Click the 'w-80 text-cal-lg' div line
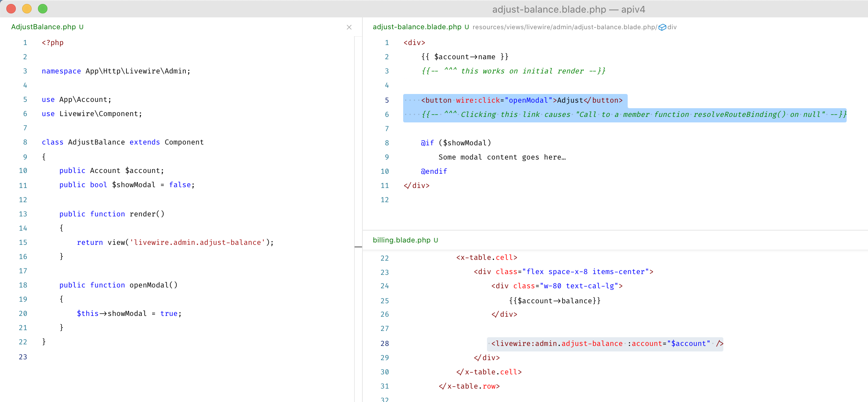 557,286
